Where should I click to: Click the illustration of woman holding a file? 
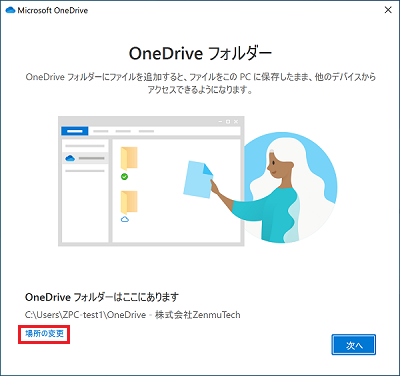(198, 181)
